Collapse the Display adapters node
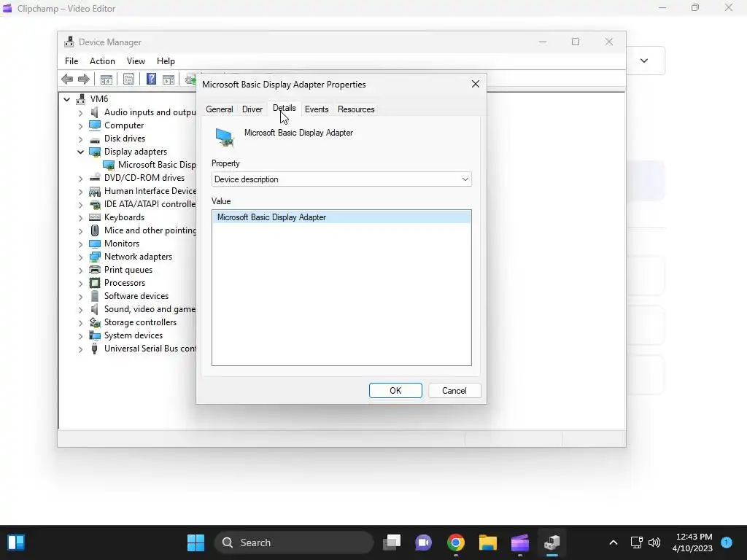Image resolution: width=747 pixels, height=560 pixels. pos(80,152)
